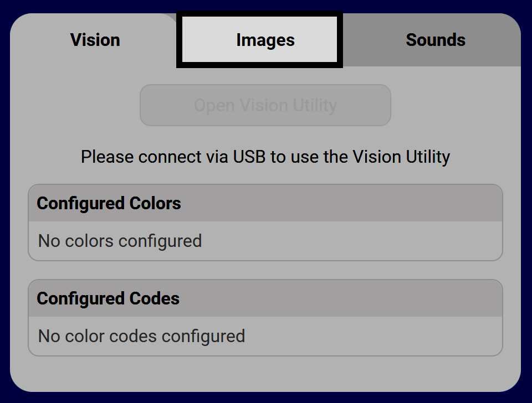Viewport: 532px width, 403px height.
Task: Focus the Configured Codes list body
Action: click(360, 336)
